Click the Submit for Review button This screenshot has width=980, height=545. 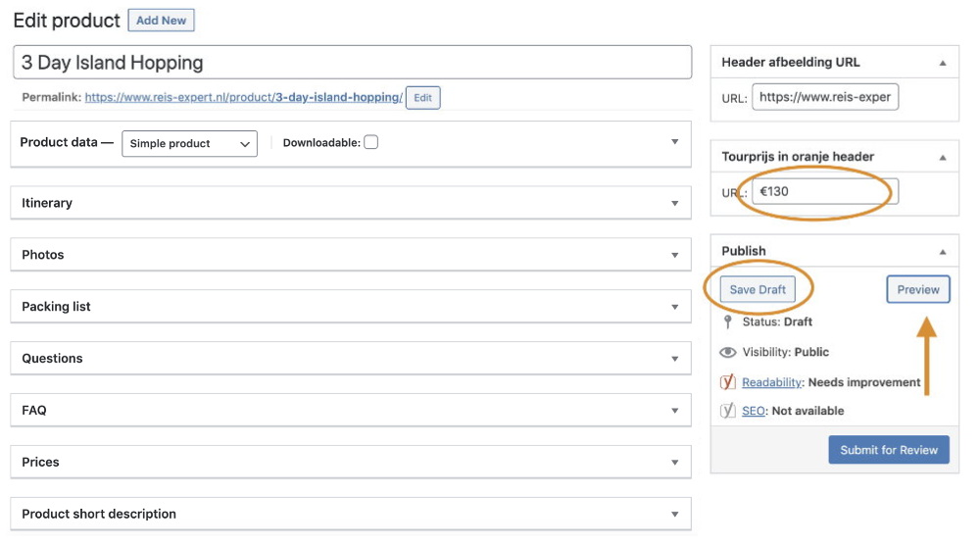[x=889, y=450]
